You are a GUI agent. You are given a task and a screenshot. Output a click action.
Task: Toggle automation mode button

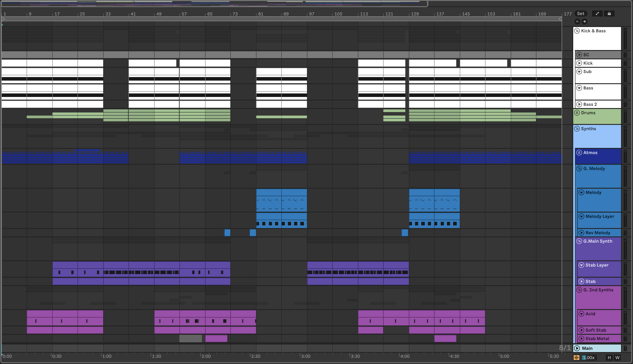[597, 14]
